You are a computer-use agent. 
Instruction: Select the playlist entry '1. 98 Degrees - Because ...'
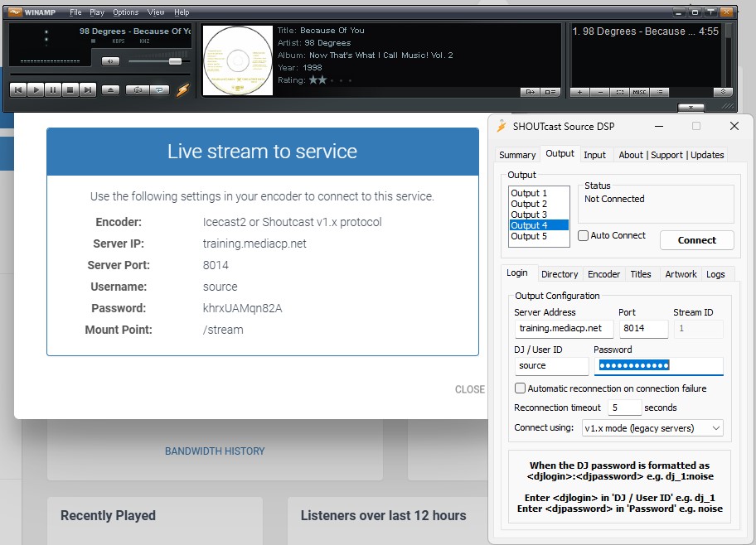pyautogui.click(x=645, y=31)
